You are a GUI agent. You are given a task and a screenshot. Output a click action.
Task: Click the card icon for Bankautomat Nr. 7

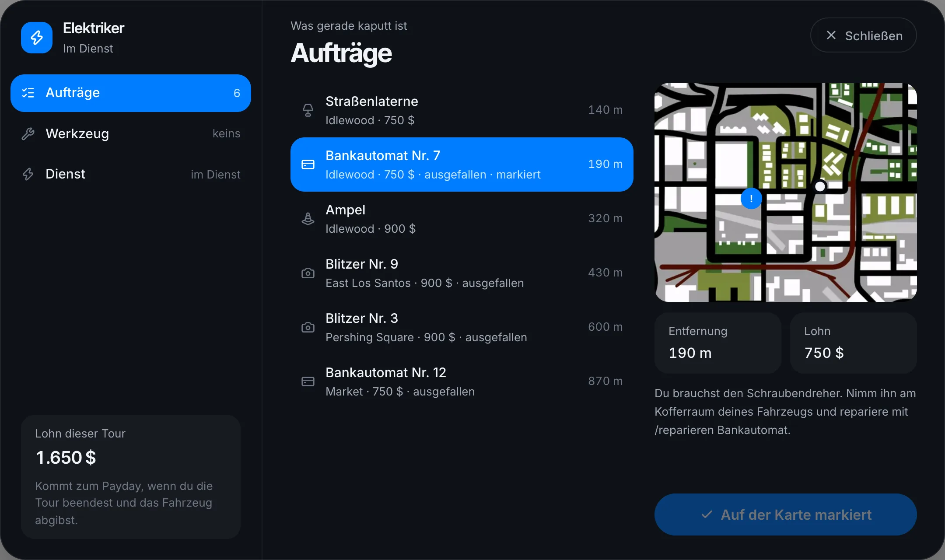click(x=308, y=164)
